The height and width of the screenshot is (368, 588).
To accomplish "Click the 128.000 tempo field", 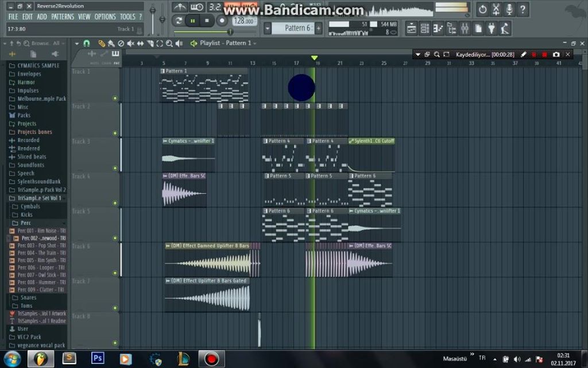I will tap(244, 21).
